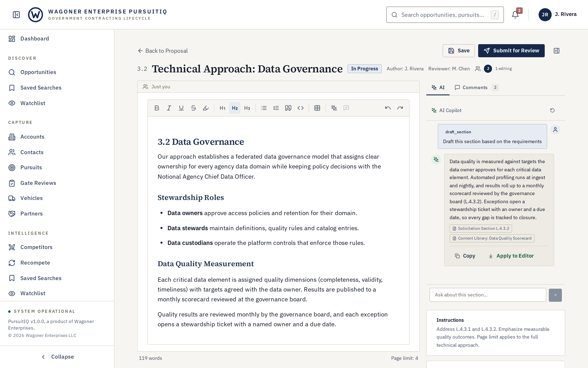Open Partners in sidebar
Screen dimensions: 588x368
(x=57, y=214)
